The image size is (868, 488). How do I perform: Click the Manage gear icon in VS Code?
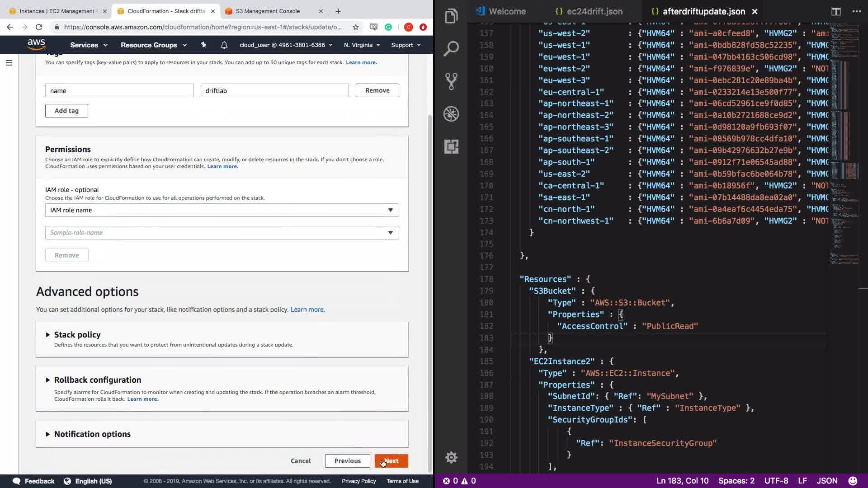(451, 457)
